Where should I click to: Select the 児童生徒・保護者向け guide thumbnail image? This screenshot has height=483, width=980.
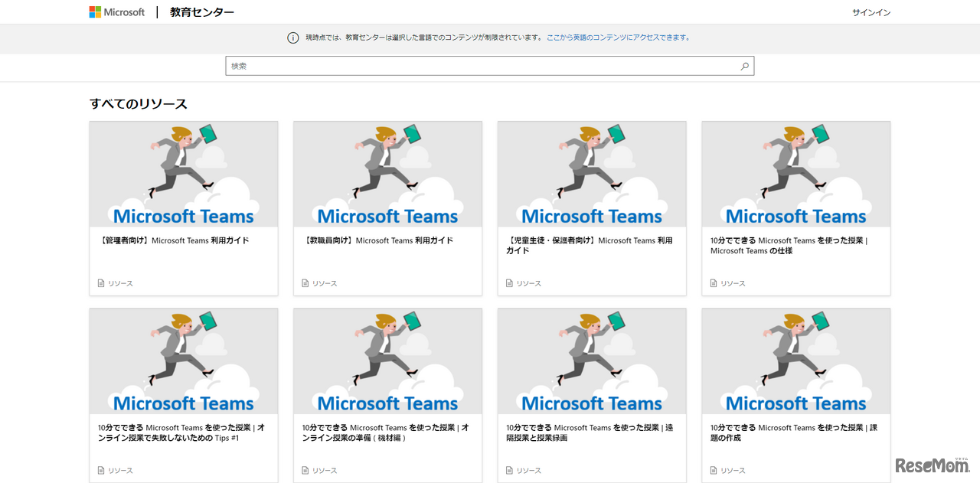(x=592, y=175)
